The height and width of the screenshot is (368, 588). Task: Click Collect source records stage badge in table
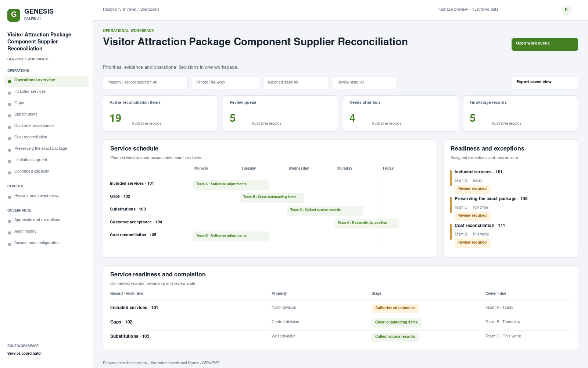point(395,337)
